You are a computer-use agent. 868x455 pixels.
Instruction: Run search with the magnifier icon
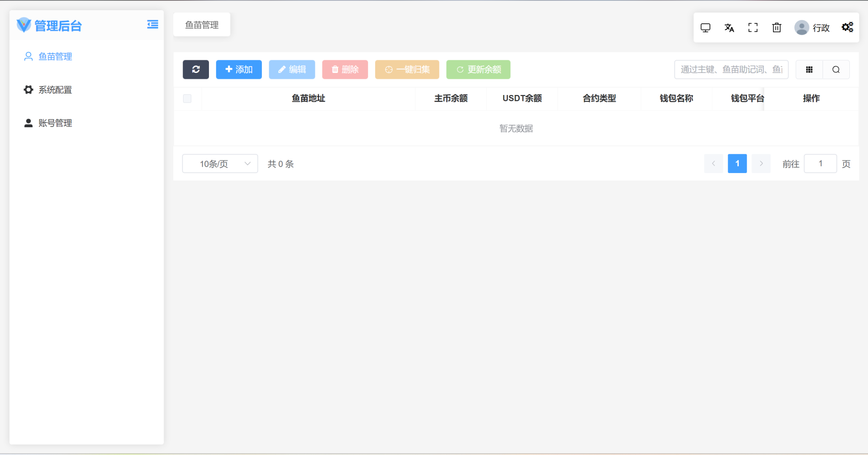click(x=835, y=69)
